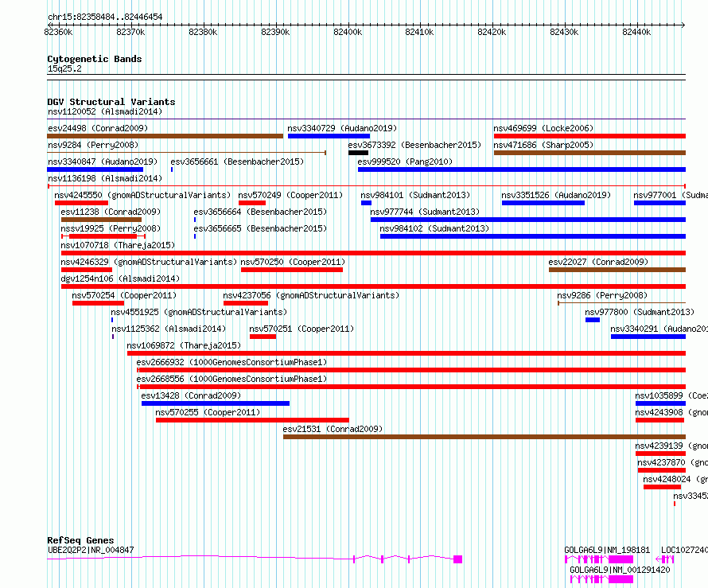Open nsv9286 (Perry2008) label

(602, 295)
